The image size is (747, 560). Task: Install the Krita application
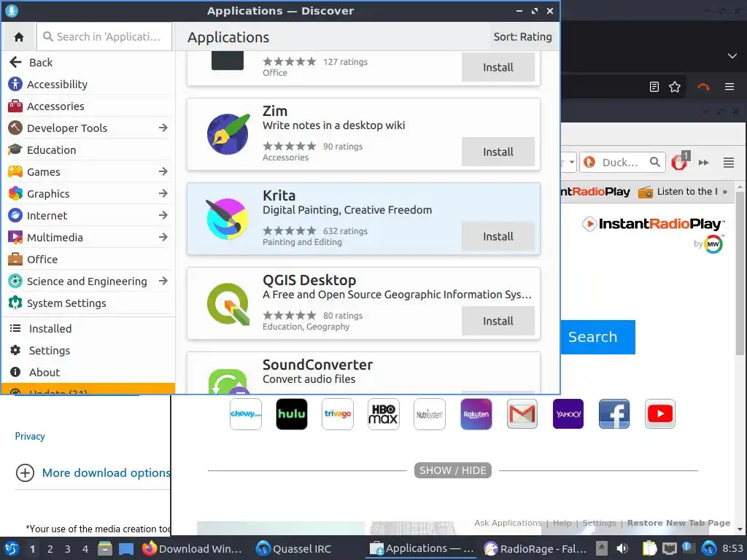498,236
